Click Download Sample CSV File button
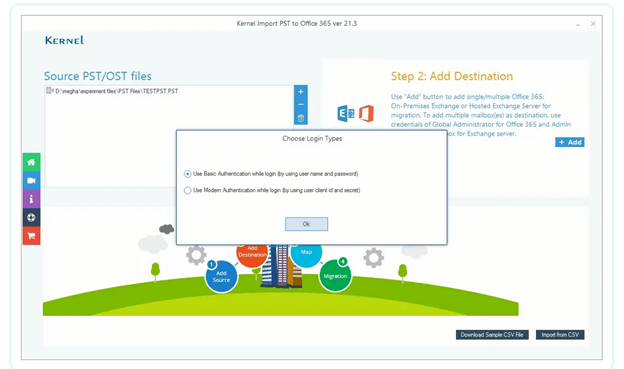624x369 pixels. click(x=492, y=335)
